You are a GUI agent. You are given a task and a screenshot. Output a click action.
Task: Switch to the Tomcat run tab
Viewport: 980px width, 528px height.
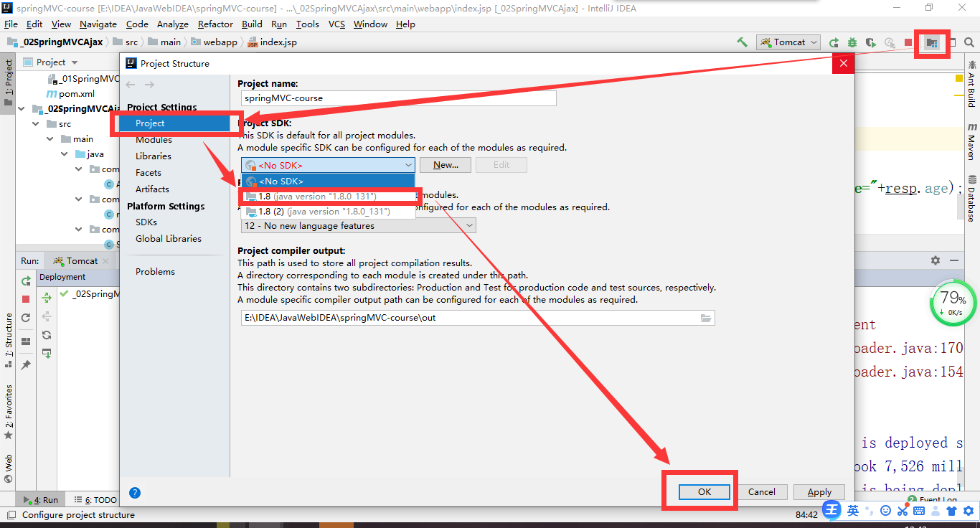click(x=79, y=260)
